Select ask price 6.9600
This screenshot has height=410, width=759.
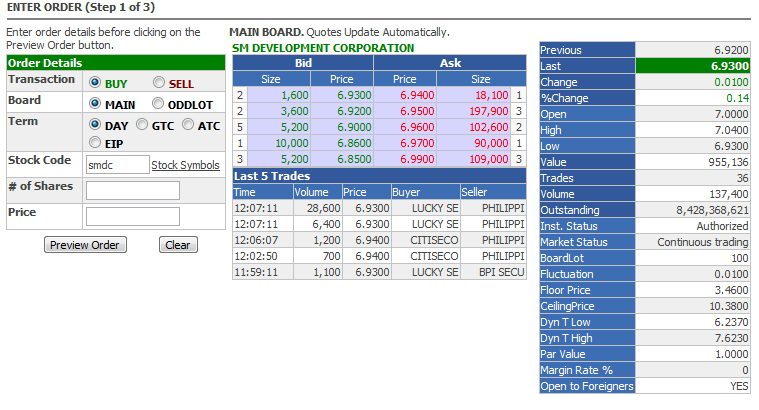coord(417,127)
